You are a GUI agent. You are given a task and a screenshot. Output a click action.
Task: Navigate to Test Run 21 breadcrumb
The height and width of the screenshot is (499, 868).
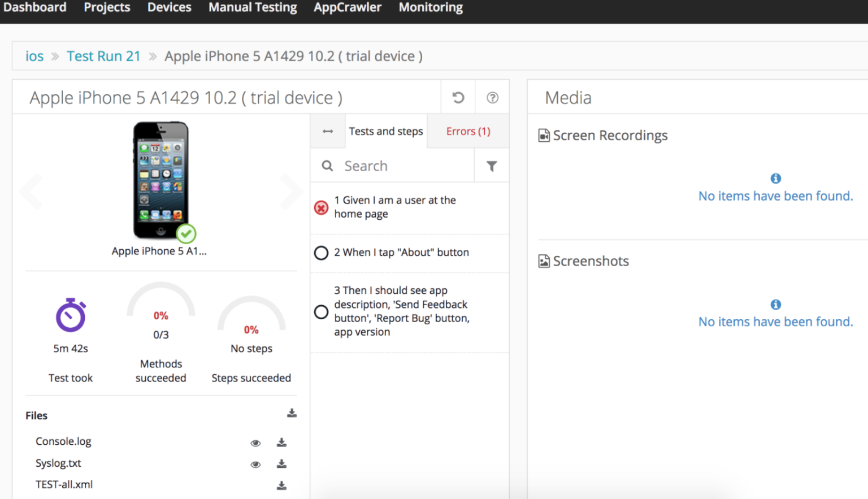point(103,56)
